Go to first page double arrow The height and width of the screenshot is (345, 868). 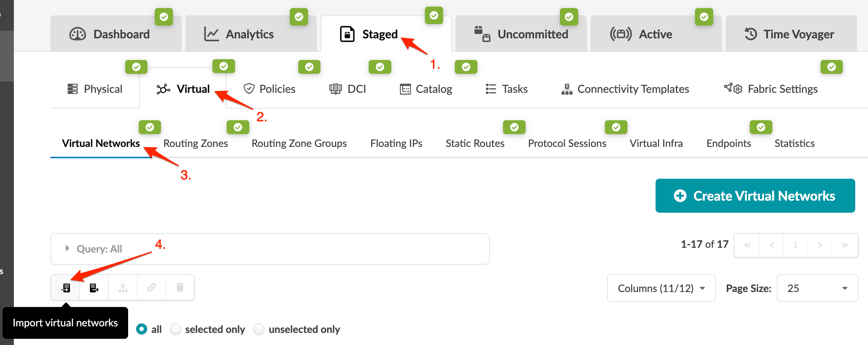coord(747,245)
